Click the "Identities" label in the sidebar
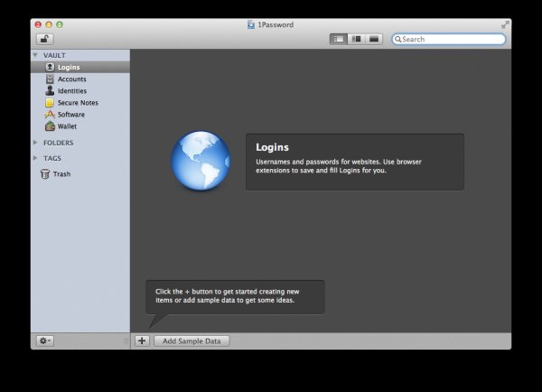Screen dimensions: 542x392 [72, 90]
